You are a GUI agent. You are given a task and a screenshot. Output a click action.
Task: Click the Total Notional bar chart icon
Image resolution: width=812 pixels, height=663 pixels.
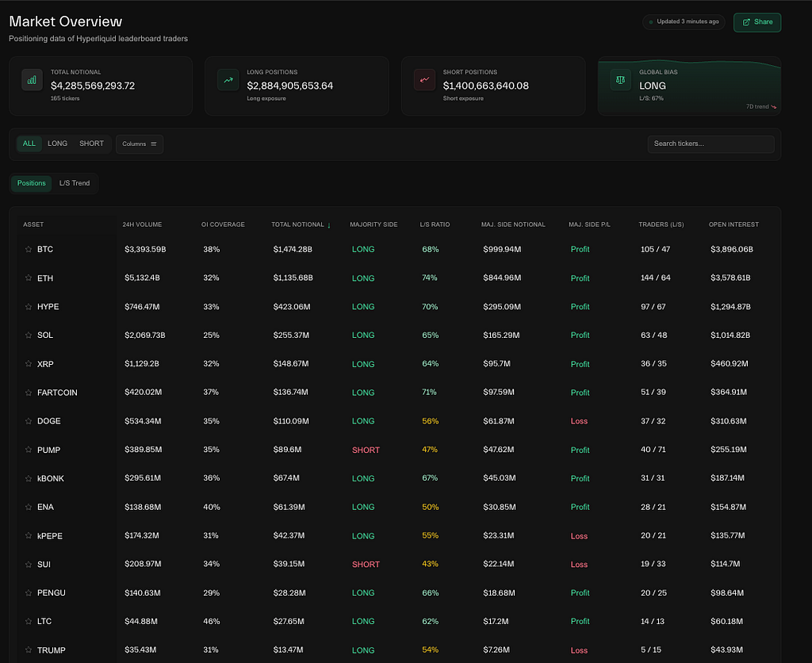pos(32,80)
